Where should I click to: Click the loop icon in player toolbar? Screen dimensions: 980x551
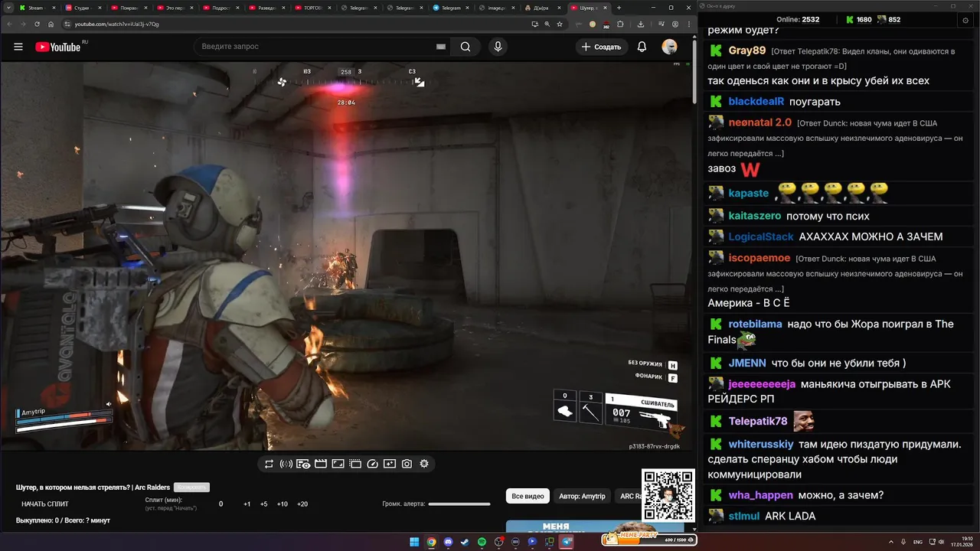click(269, 464)
